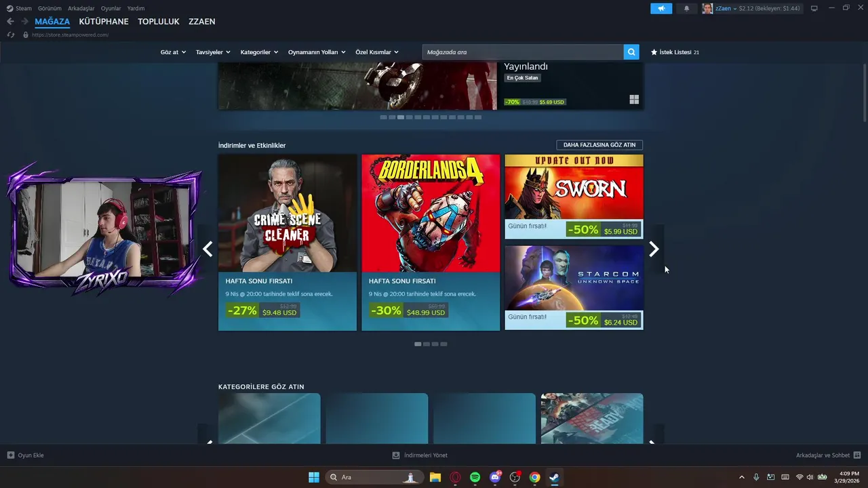Open Opera browser from the taskbar
Image resolution: width=868 pixels, height=488 pixels.
coord(455,477)
